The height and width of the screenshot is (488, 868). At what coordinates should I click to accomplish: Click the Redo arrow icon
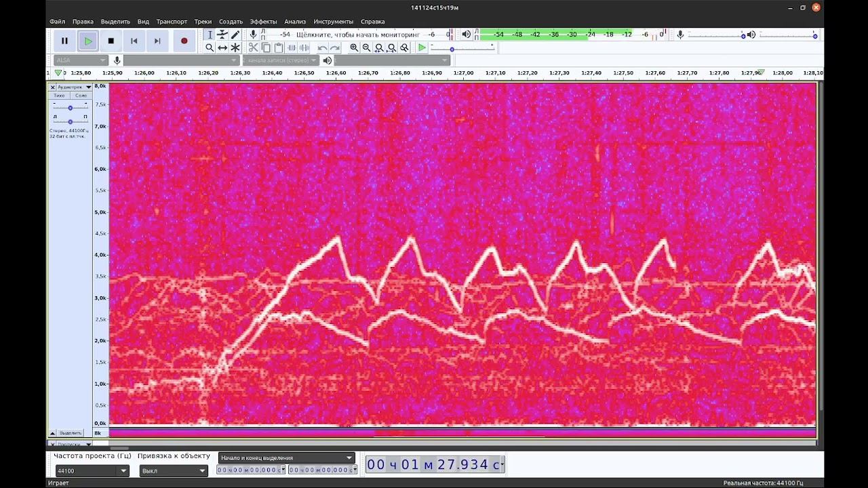click(x=335, y=47)
